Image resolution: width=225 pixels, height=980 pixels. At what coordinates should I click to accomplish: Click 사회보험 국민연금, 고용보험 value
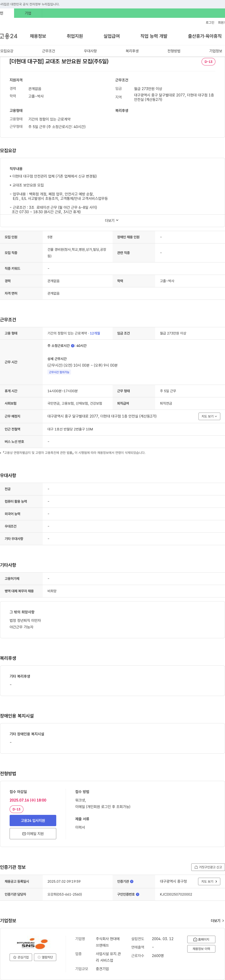[x=75, y=403]
